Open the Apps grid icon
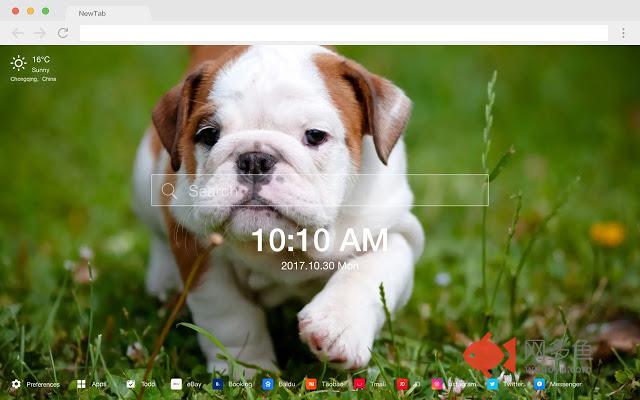 point(81,384)
